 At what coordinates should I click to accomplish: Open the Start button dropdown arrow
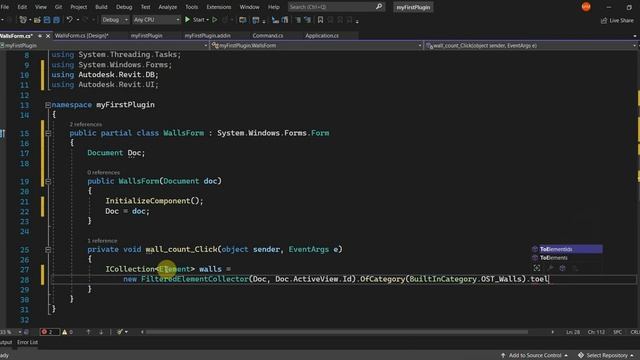[207, 20]
